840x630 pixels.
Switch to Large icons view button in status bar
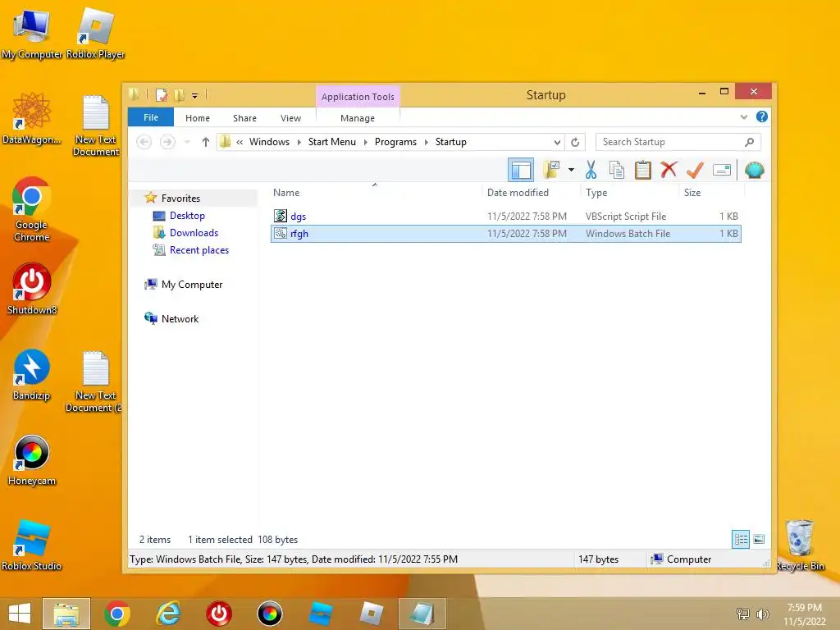click(759, 540)
